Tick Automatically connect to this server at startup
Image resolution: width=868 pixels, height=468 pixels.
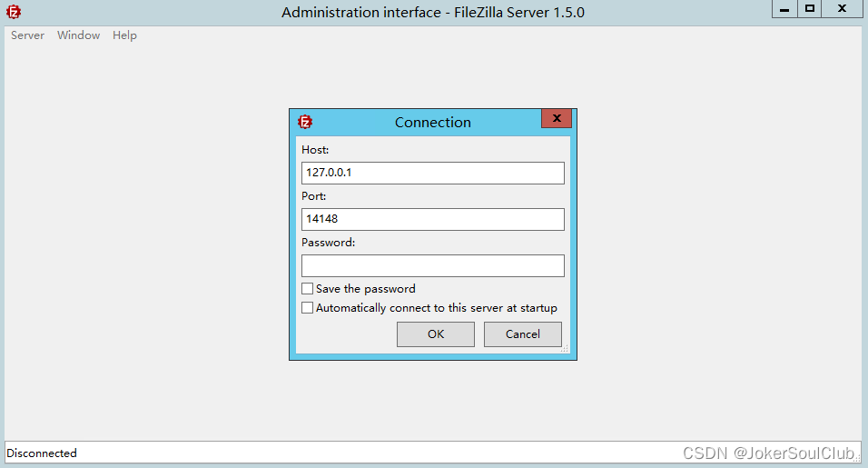click(x=308, y=308)
